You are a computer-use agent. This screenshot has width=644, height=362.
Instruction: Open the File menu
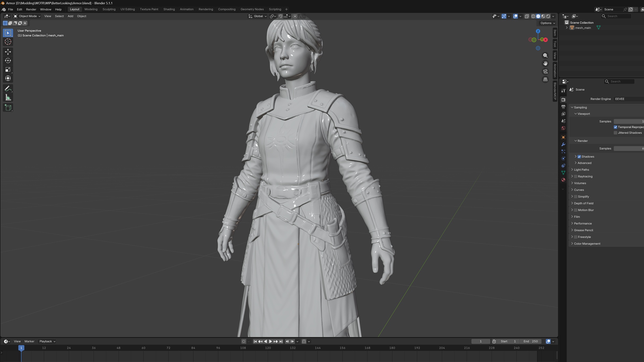11,9
